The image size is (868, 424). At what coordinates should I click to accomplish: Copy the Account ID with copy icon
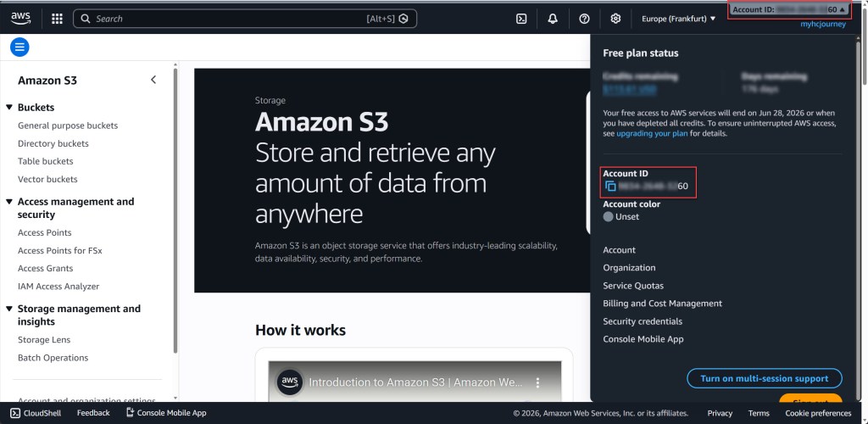pos(610,186)
